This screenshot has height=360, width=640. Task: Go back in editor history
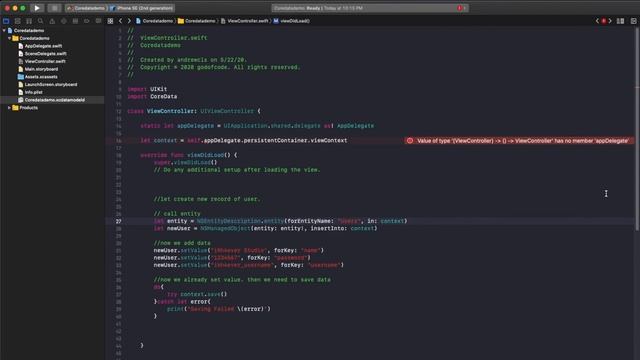[x=120, y=21]
